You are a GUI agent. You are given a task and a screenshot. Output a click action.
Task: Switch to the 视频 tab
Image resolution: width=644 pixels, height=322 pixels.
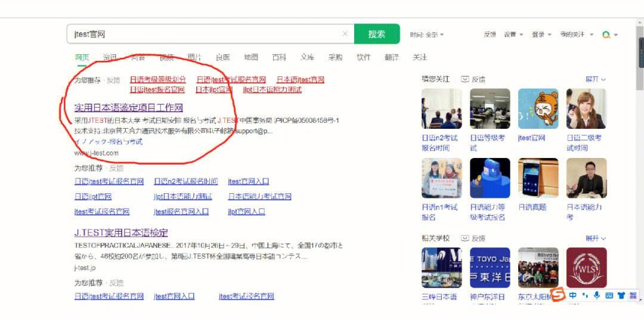[x=166, y=57]
